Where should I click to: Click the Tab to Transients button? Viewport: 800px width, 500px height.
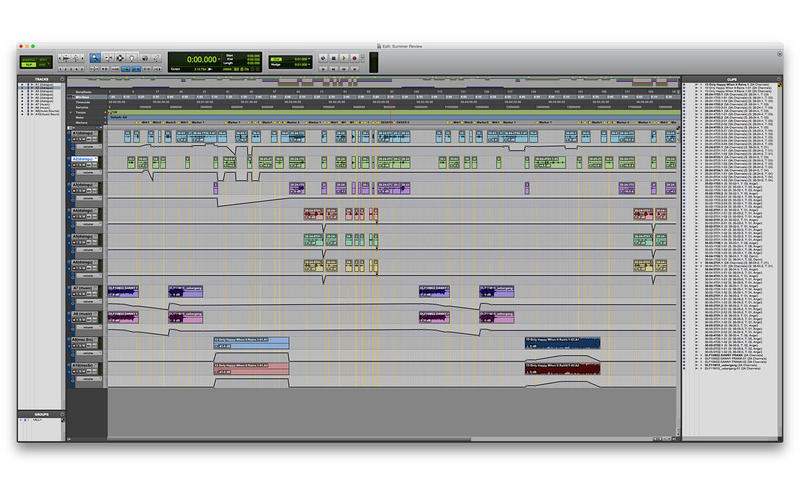pyautogui.click(x=105, y=69)
